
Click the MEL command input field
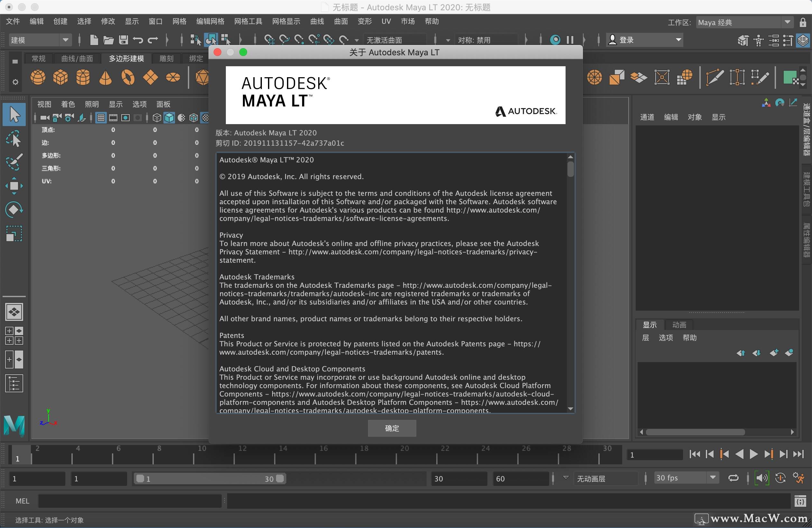(x=130, y=501)
